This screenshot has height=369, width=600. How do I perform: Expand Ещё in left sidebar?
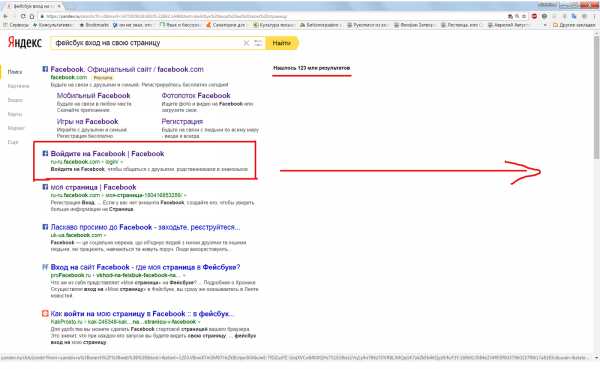coord(13,142)
